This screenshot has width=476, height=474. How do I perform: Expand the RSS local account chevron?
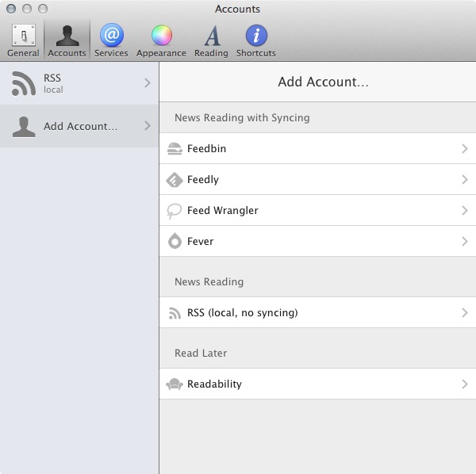tap(148, 82)
